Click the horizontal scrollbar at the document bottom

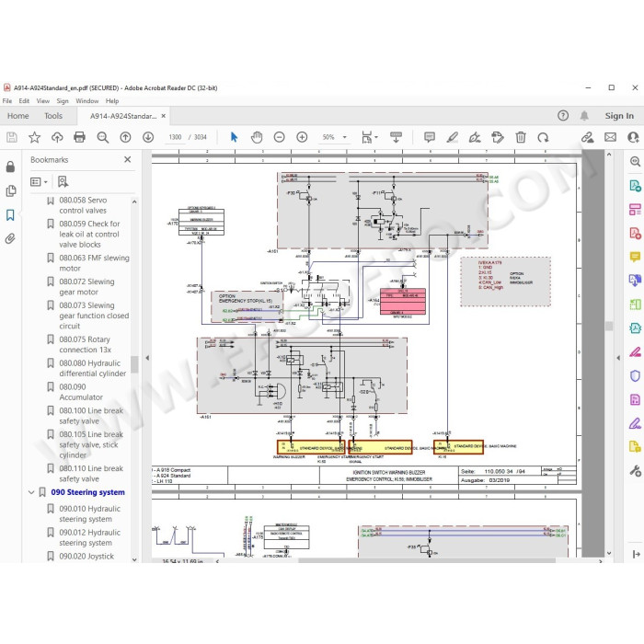(427, 560)
